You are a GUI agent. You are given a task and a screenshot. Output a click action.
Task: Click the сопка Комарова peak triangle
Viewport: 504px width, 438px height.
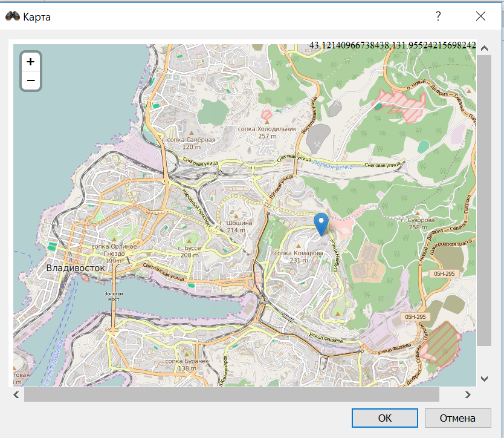pyautogui.click(x=299, y=246)
